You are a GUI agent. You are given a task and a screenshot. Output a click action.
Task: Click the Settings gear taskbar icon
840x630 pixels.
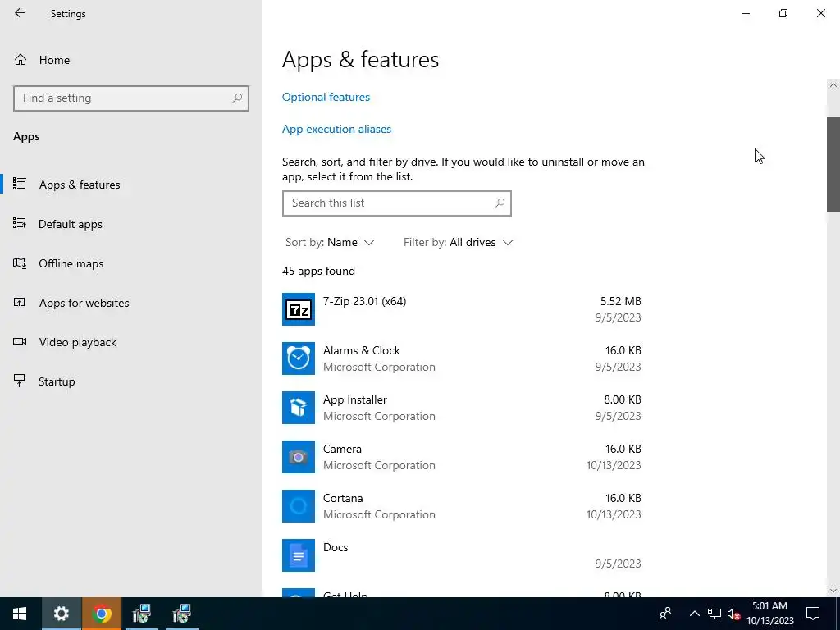[61, 614]
